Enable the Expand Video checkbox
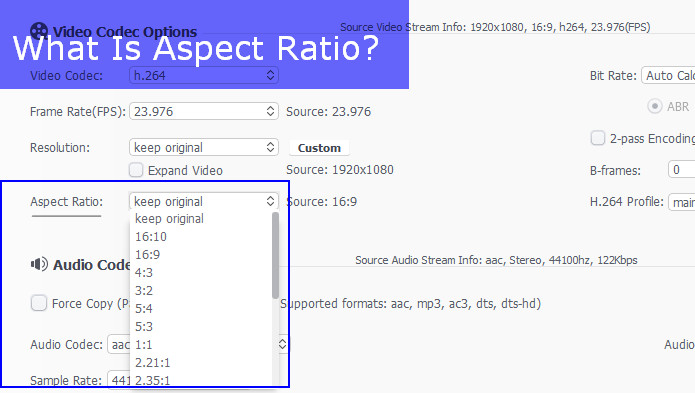The image size is (695, 393). 136,170
